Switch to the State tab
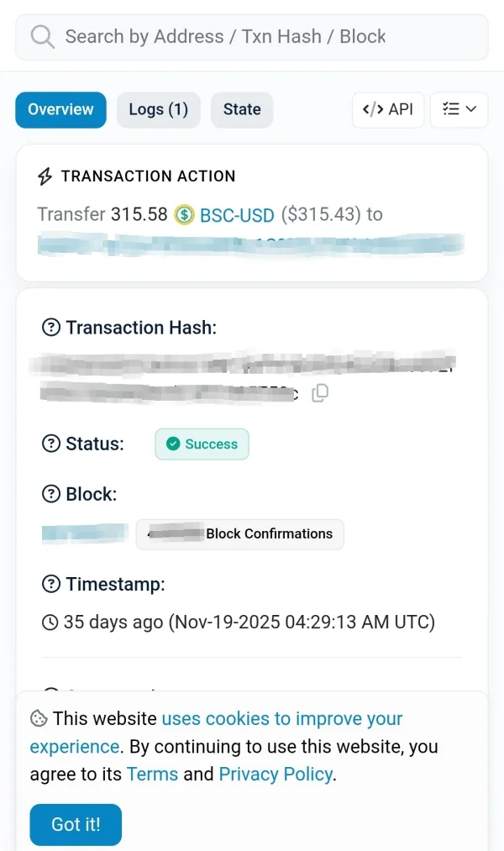This screenshot has width=504, height=851. click(x=242, y=109)
